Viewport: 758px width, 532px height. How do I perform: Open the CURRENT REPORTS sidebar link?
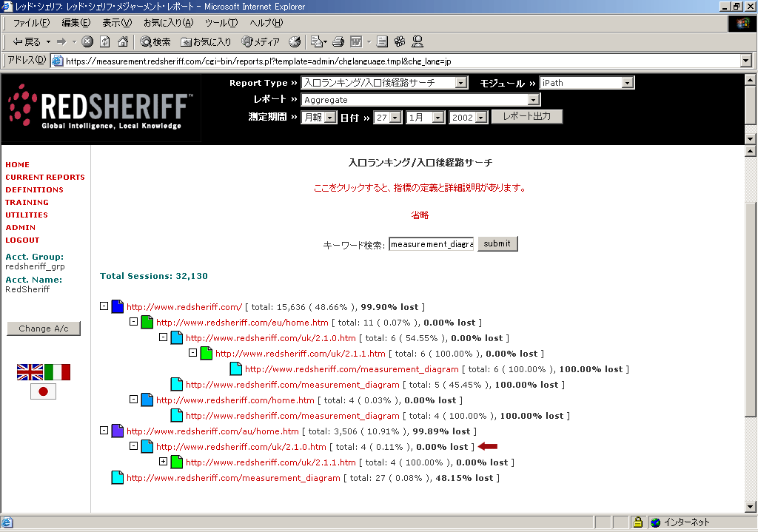click(44, 178)
